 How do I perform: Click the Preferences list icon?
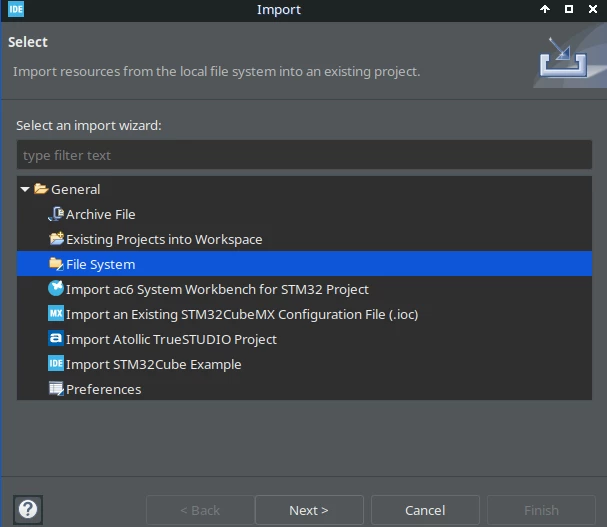[x=57, y=389]
